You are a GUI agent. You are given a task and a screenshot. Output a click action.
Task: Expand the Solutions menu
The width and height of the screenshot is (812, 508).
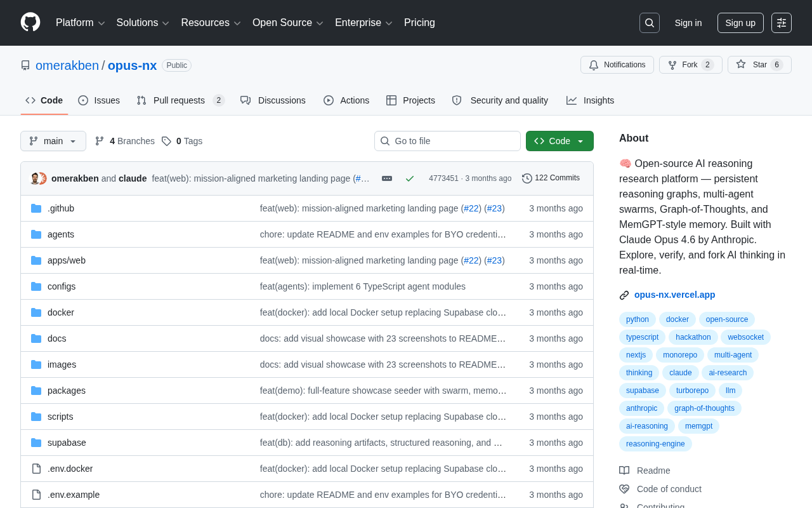tap(143, 23)
